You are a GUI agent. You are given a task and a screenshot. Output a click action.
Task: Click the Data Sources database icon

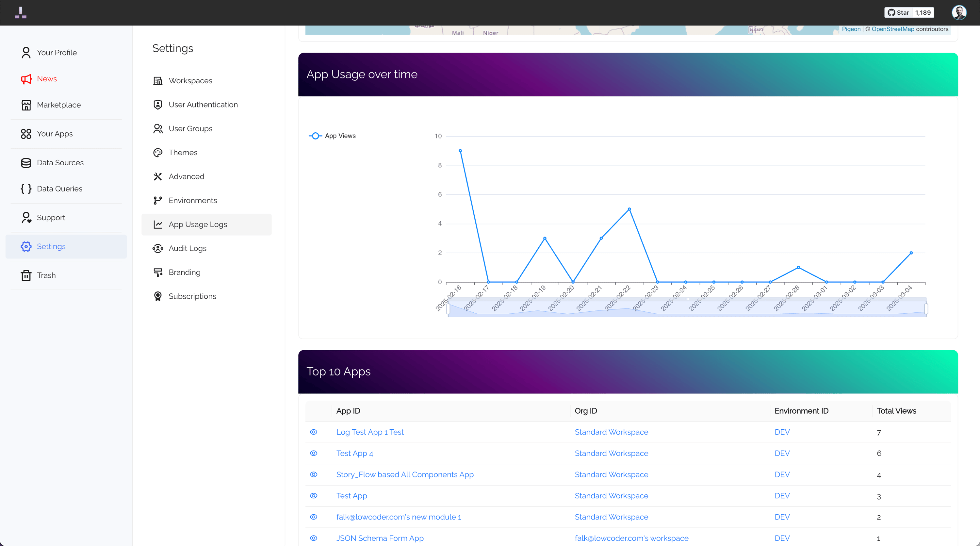26,163
